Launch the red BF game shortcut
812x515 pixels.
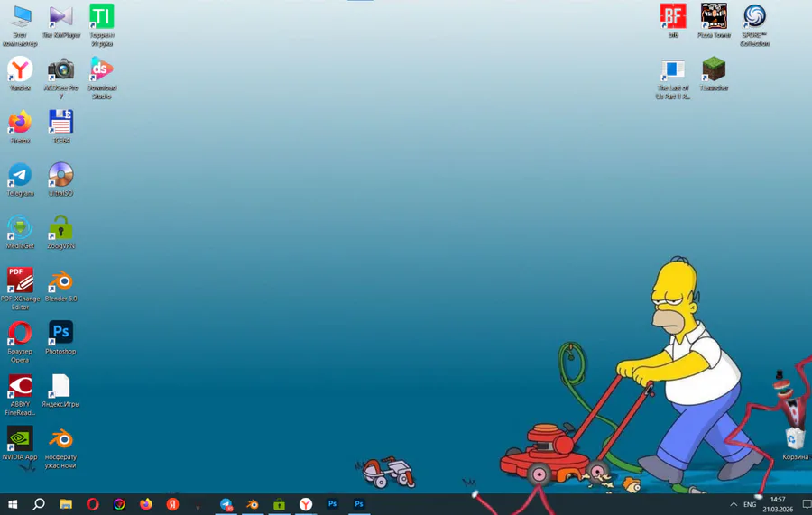coord(673,22)
